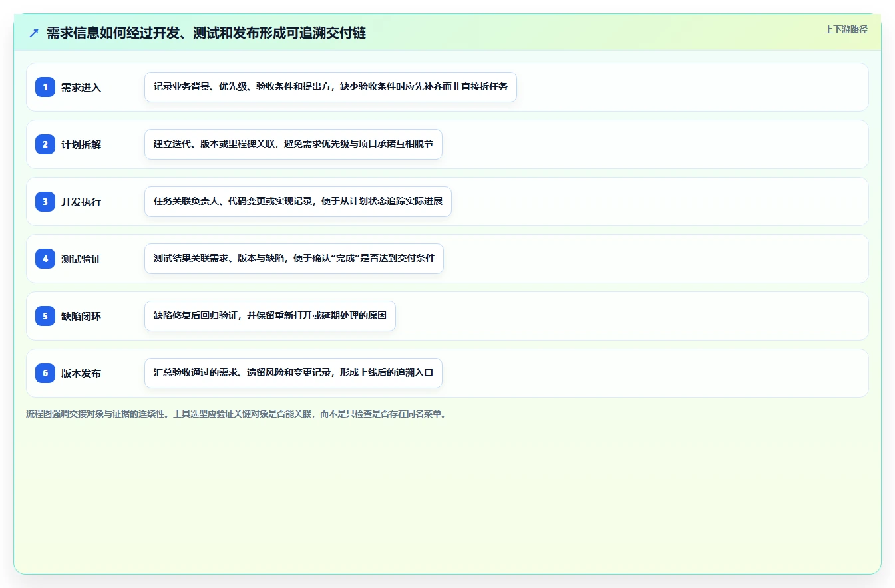Screen dimensions: 895x588
Task: Click the 建立迭代、版本或里程碑关联 description box
Action: click(x=293, y=144)
